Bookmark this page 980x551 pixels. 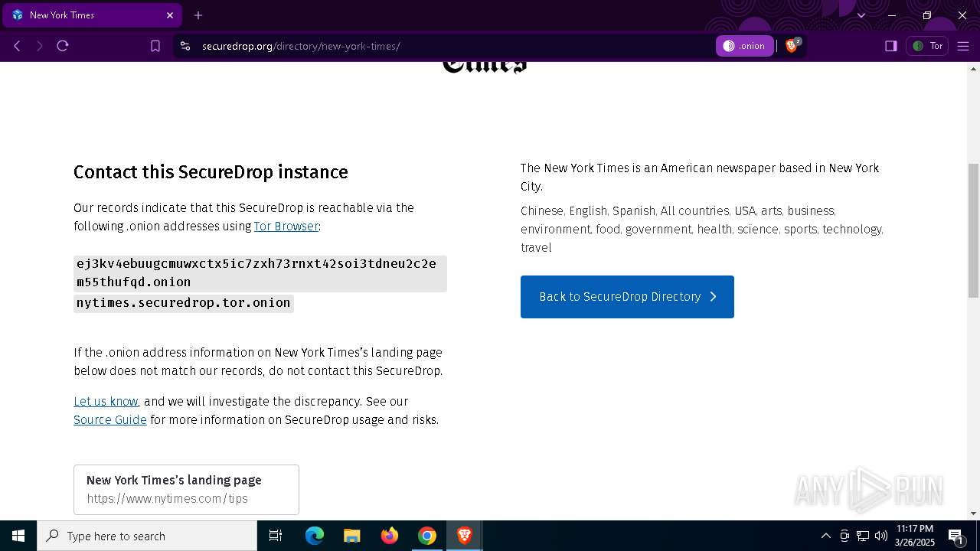pos(155,46)
